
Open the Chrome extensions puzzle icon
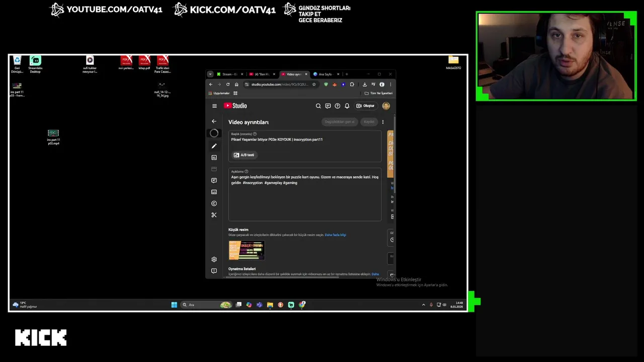pos(352,84)
